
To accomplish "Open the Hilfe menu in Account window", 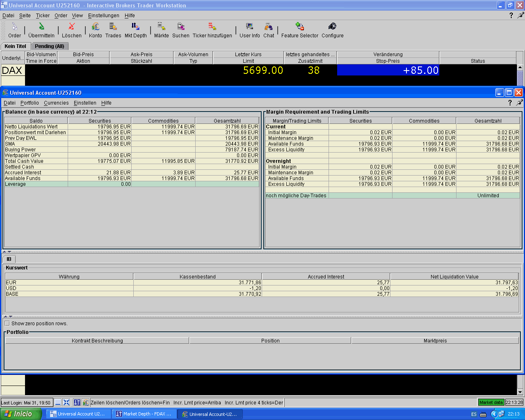I will click(106, 103).
